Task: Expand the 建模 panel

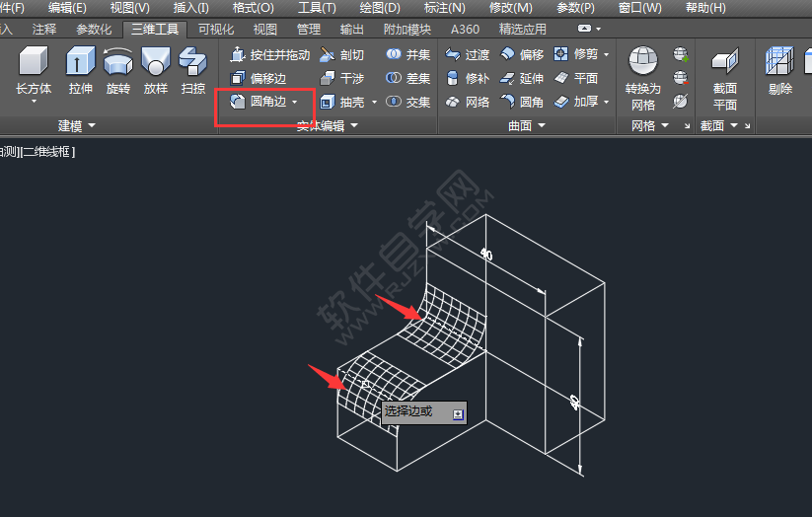Action: (77, 125)
